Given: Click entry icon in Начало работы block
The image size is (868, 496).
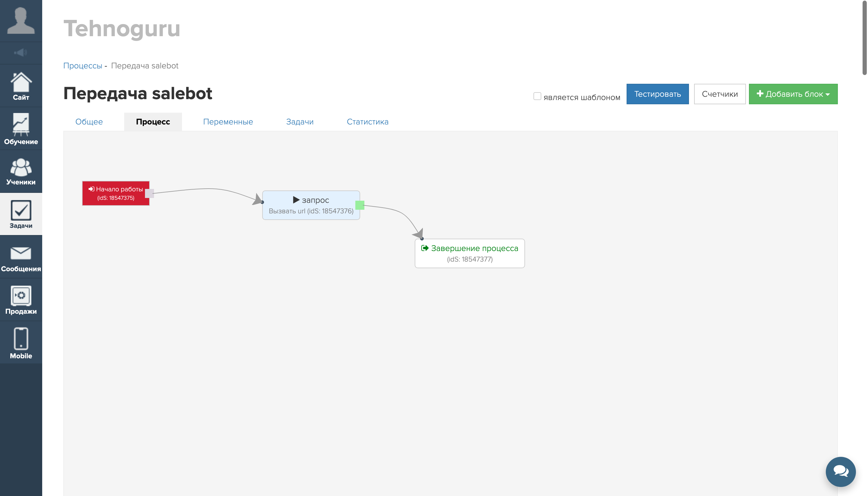Looking at the screenshot, I should [x=91, y=189].
